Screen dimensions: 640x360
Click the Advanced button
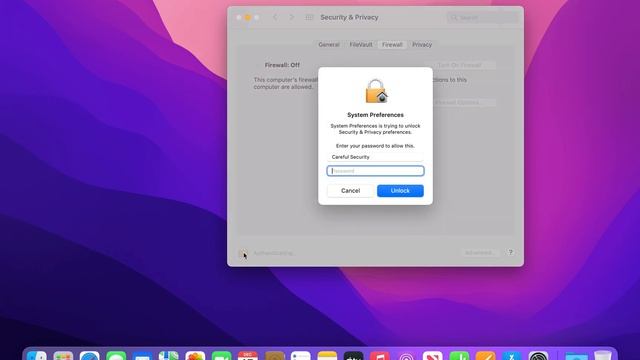480,253
